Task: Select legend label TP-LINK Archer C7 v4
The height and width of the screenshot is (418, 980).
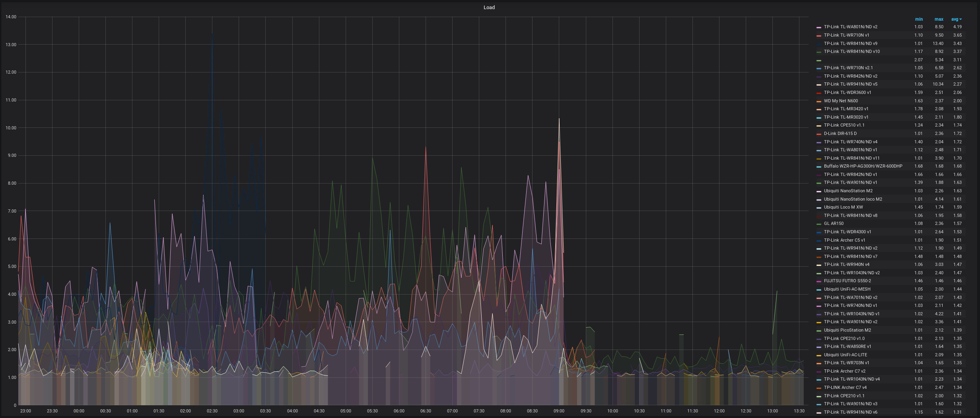Action: pos(845,387)
